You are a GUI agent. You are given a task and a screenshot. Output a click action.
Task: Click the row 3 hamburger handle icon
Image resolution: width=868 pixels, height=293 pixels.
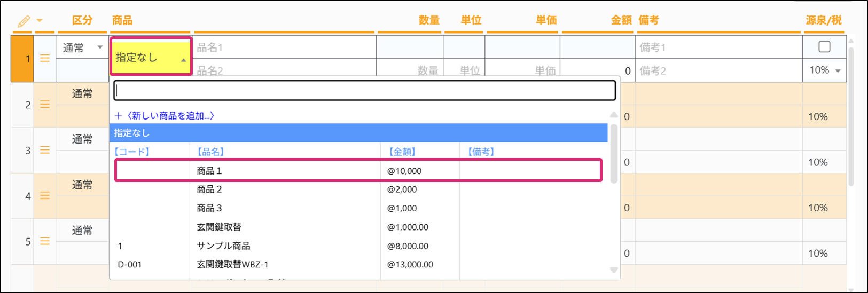[45, 151]
